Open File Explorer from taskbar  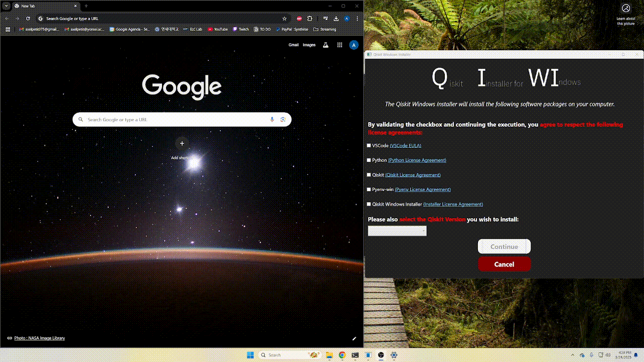click(x=329, y=355)
